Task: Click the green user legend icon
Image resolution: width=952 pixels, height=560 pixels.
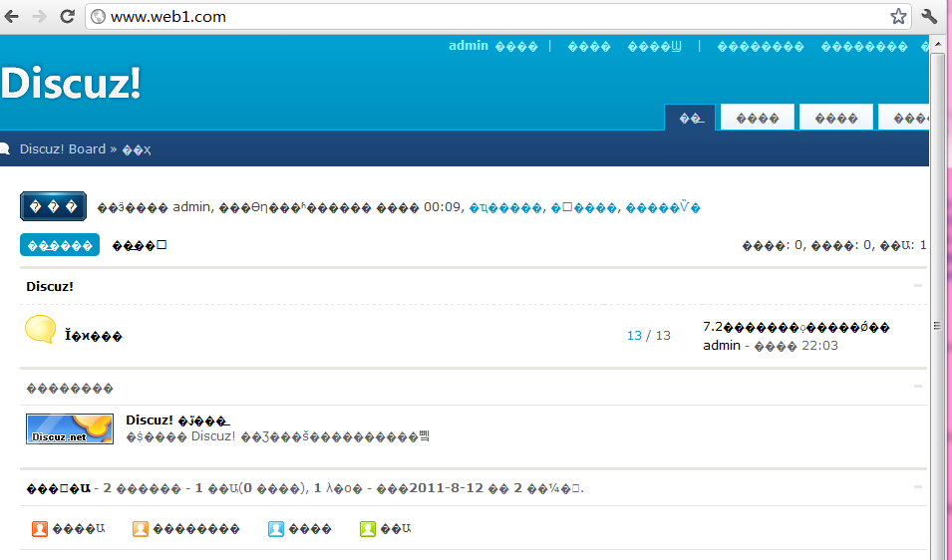Action: pyautogui.click(x=367, y=529)
